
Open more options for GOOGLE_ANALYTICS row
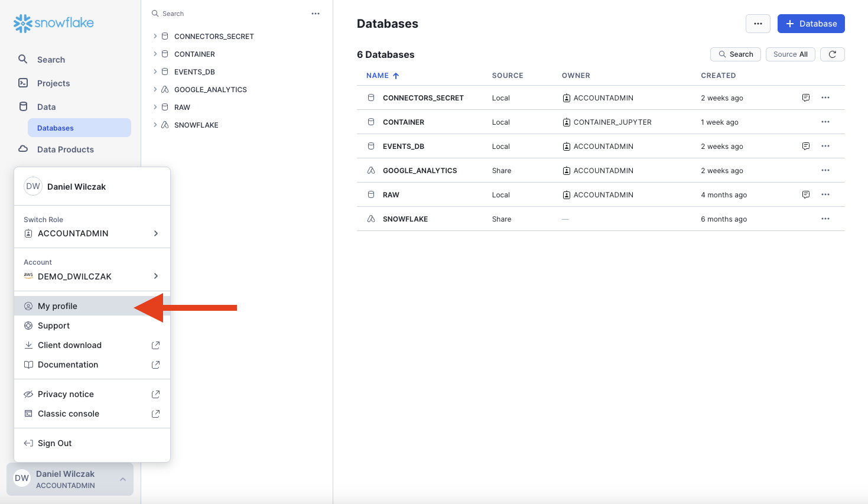point(825,171)
